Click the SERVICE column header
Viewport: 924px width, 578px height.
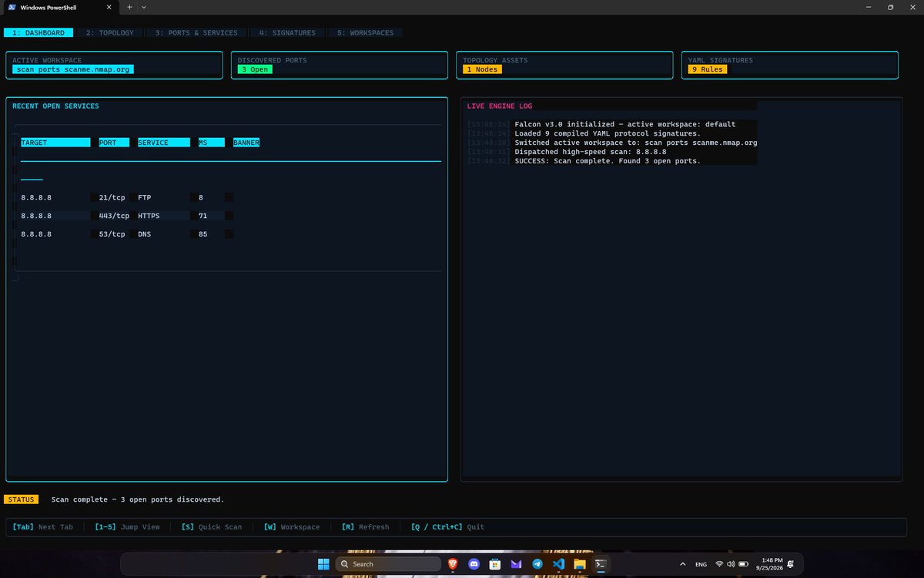click(164, 143)
